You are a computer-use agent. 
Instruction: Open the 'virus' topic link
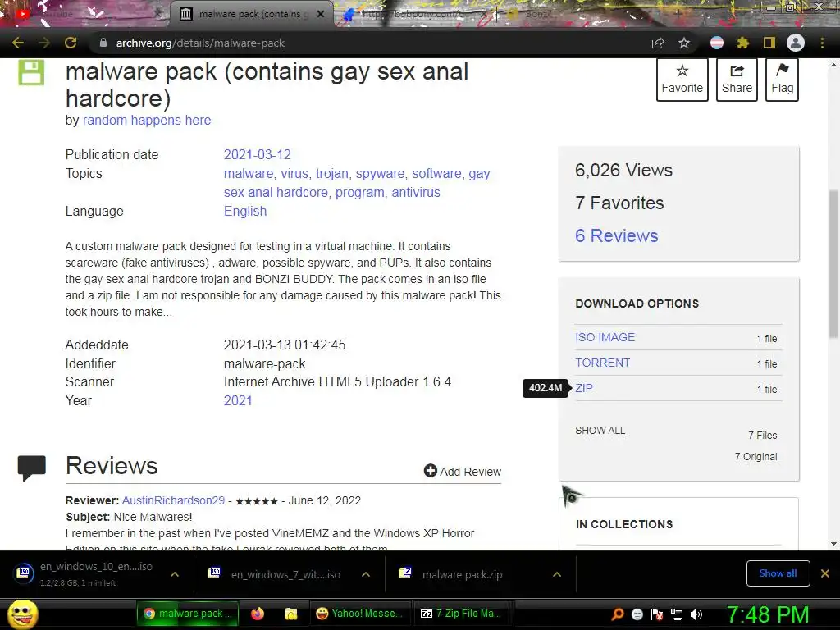(295, 174)
